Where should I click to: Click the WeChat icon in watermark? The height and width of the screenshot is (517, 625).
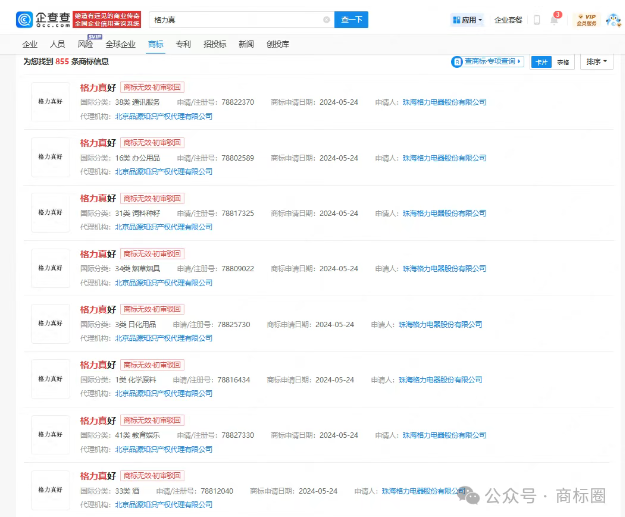pos(470,495)
